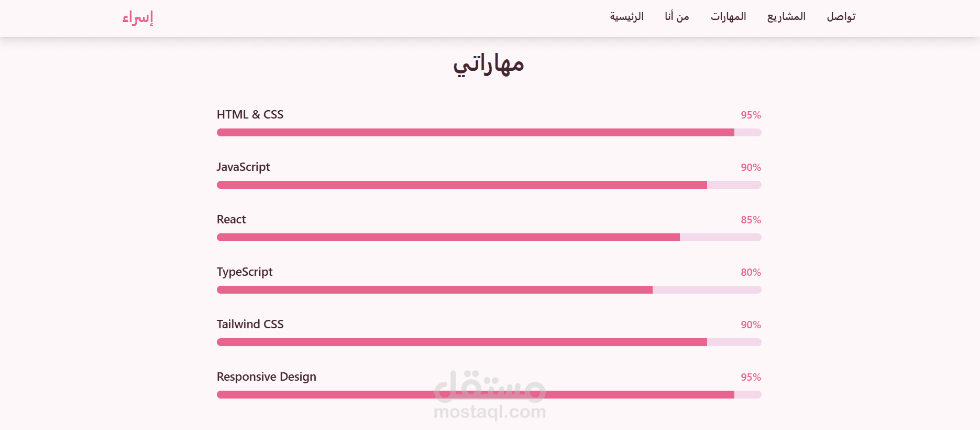Select المهارات in the navigation bar
The height and width of the screenshot is (430, 980).
[728, 17]
